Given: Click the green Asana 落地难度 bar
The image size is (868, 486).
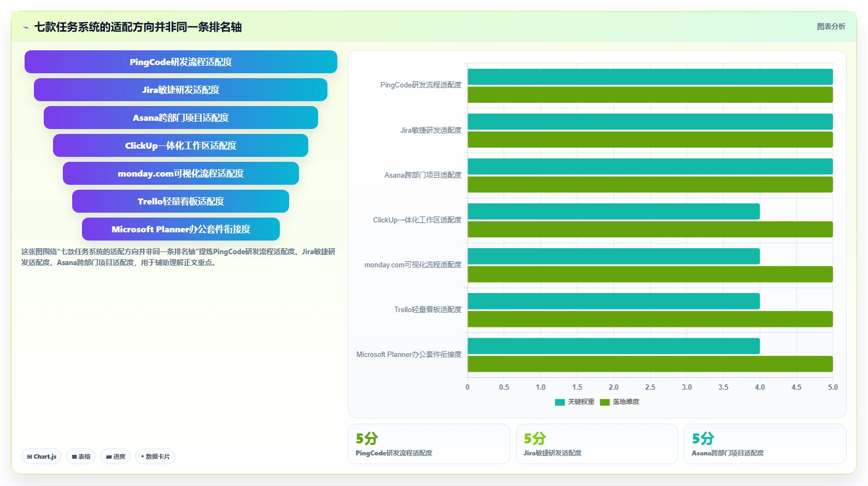Looking at the screenshot, I should pos(650,184).
